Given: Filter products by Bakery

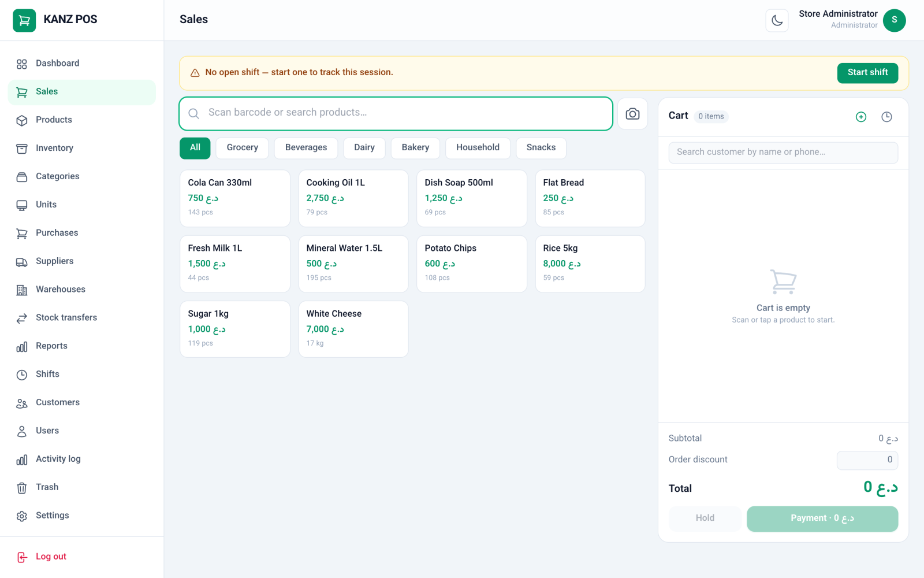Looking at the screenshot, I should (415, 148).
